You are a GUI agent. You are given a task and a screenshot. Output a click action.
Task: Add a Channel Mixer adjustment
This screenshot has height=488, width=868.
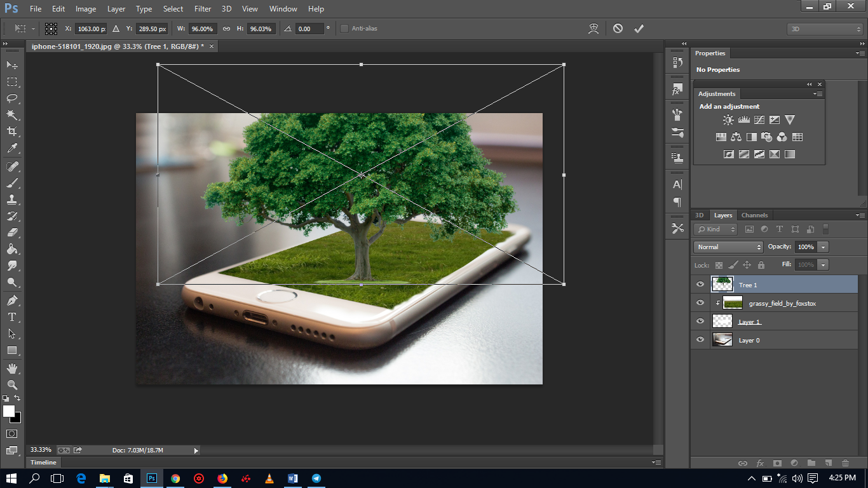(x=782, y=137)
